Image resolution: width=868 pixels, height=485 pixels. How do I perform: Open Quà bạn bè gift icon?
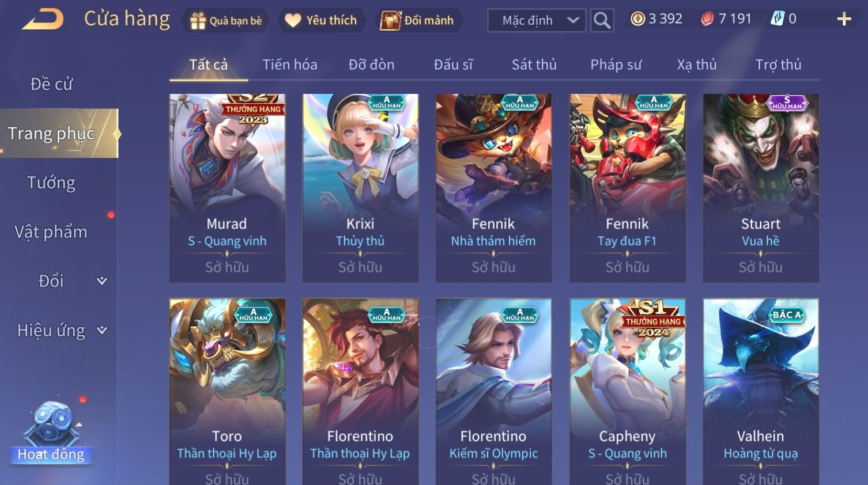198,21
